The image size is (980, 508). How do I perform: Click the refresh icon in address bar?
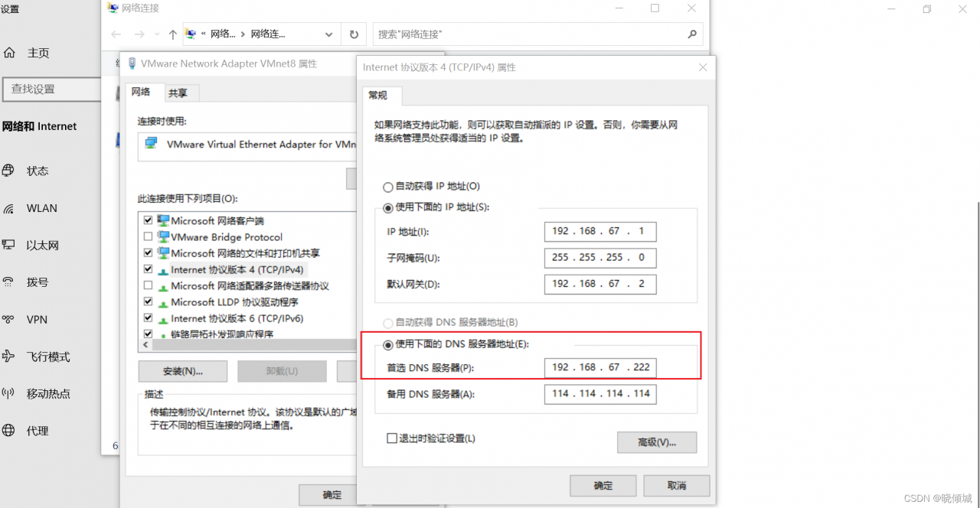354,34
